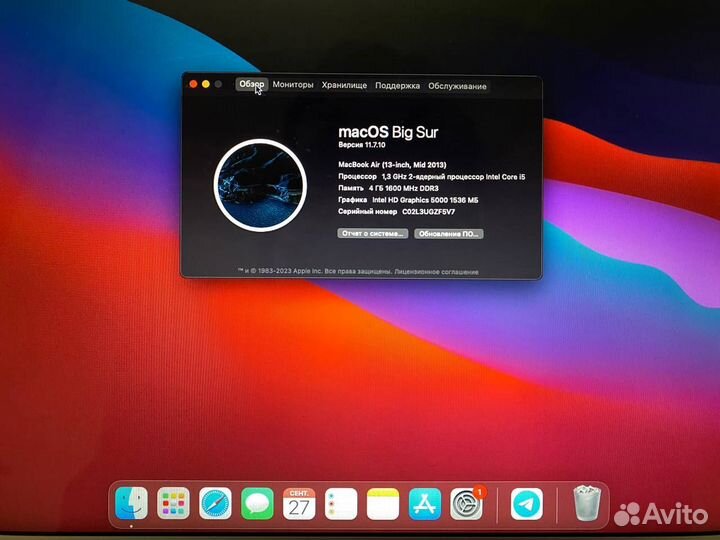Click the MacBook Air (13-inch, Mid 2013) text
The image size is (720, 540).
coord(392,164)
